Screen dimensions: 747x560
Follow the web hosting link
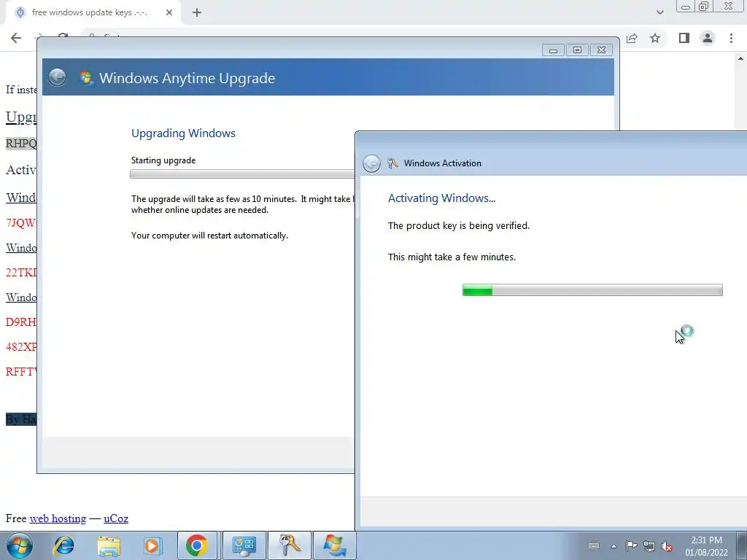point(58,518)
